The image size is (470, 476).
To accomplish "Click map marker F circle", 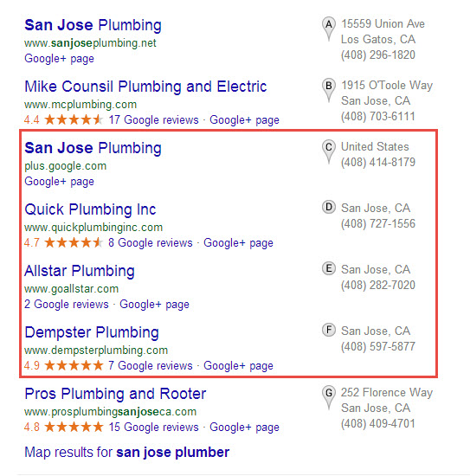I will [329, 330].
